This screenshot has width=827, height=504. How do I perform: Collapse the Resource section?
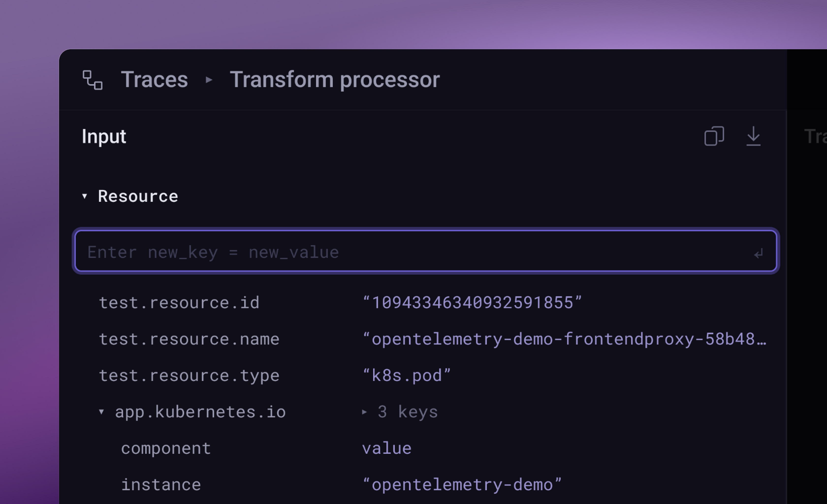click(85, 196)
